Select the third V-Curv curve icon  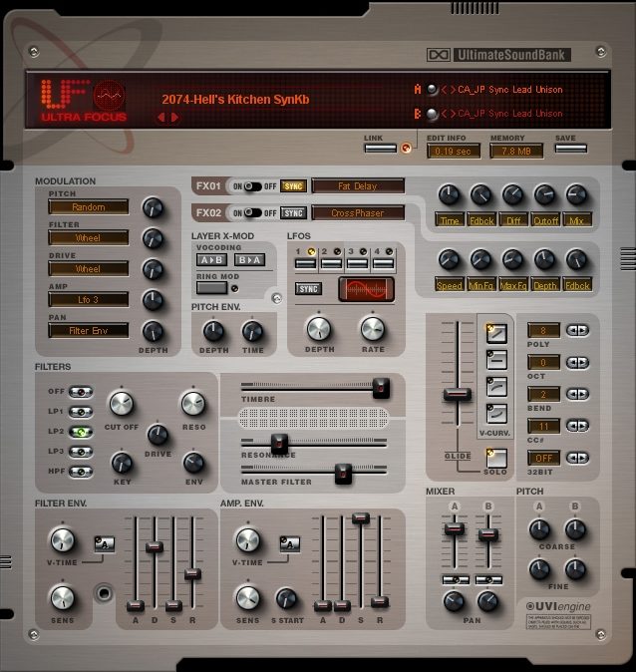tap(496, 387)
